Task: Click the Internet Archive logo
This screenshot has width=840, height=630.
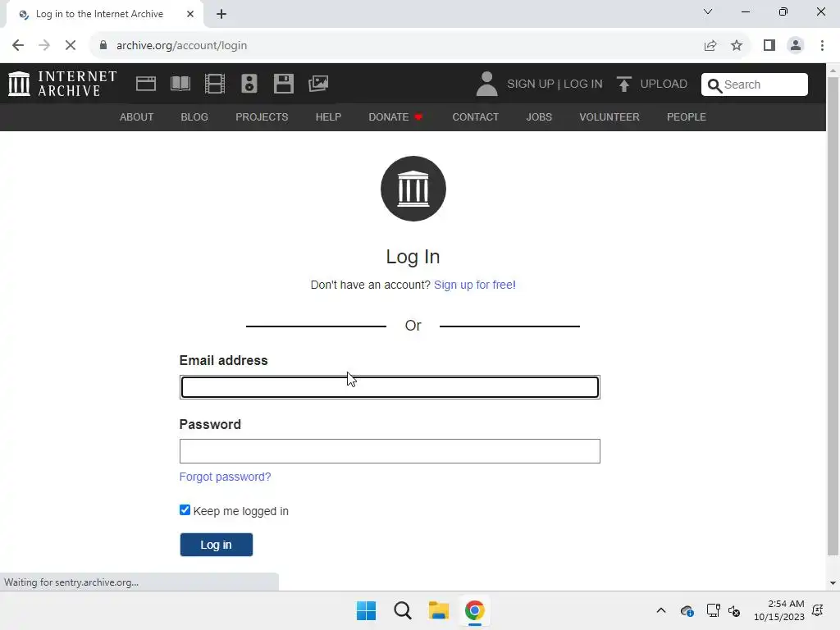Action: coord(62,84)
